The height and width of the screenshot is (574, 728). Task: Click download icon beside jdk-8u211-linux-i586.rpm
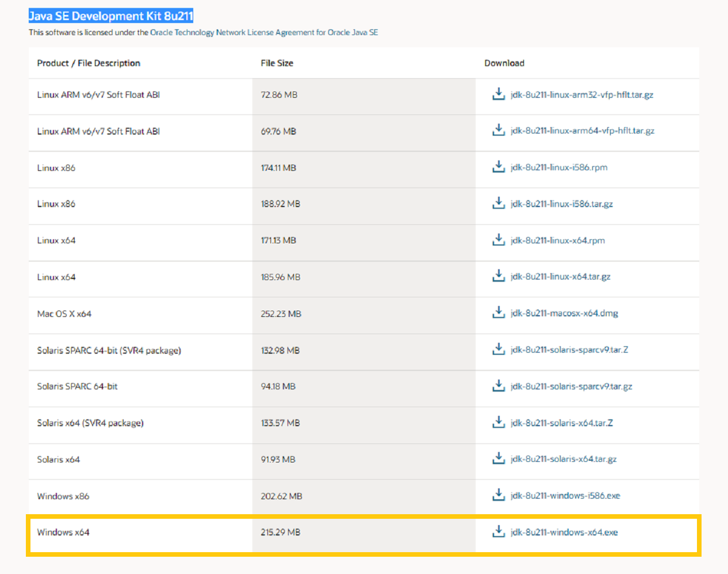click(x=499, y=167)
